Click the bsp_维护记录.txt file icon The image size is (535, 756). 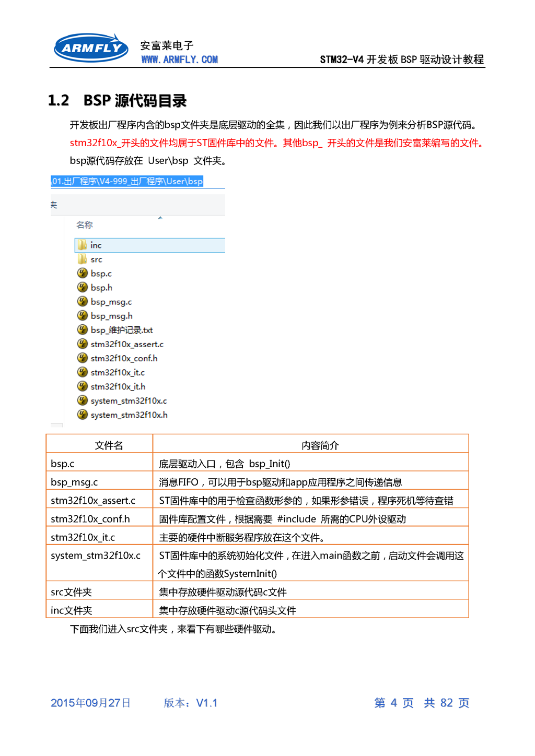pos(82,329)
